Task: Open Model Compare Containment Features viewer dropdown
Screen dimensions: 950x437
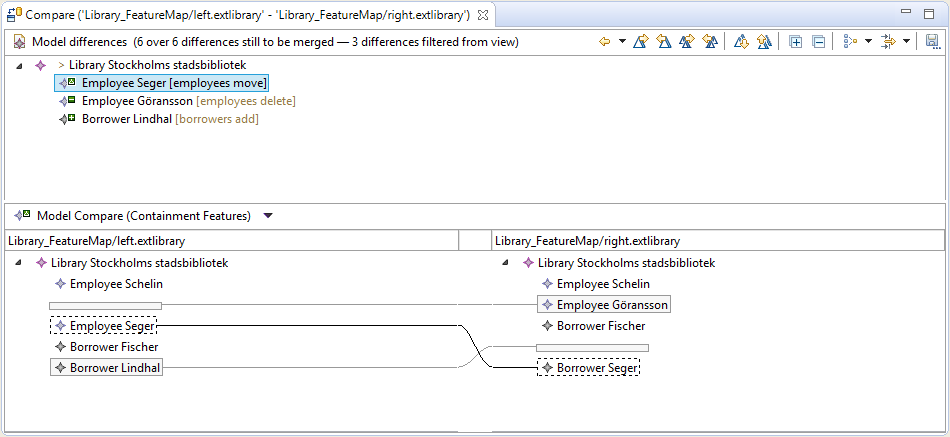Action: 268,216
